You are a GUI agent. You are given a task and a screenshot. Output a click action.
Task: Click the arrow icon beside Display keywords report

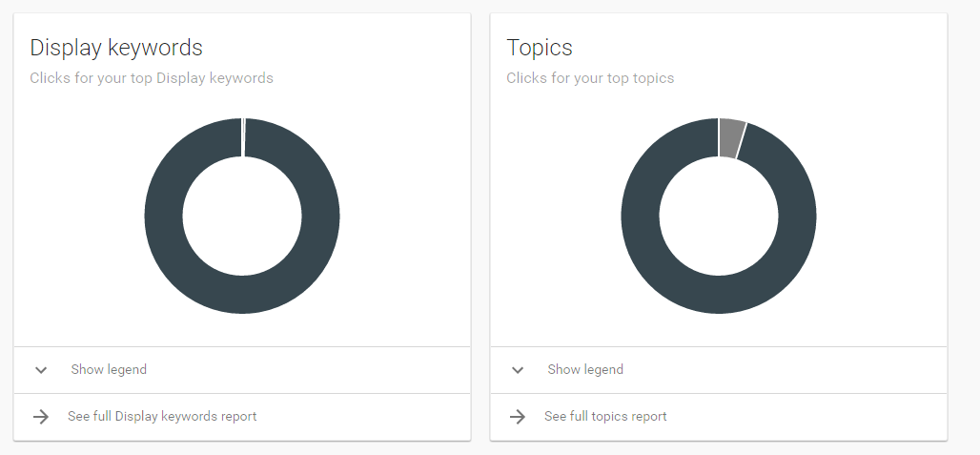click(x=41, y=417)
